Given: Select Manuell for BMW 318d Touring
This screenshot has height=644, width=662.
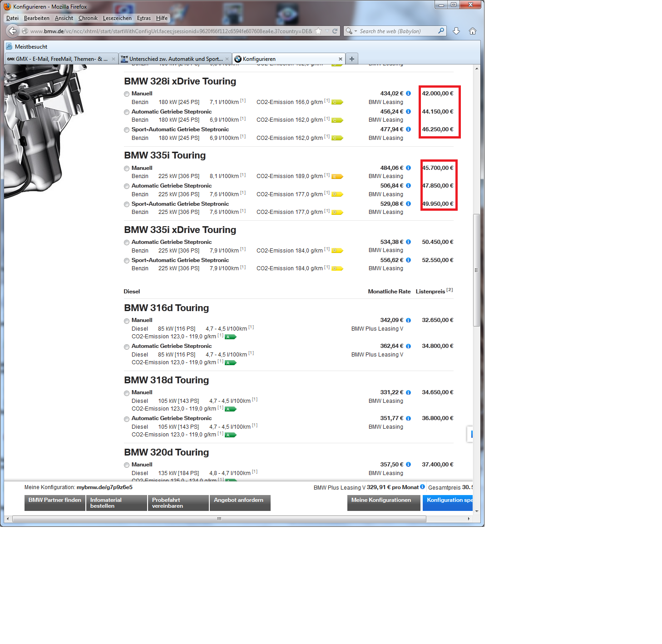Looking at the screenshot, I should [x=127, y=393].
